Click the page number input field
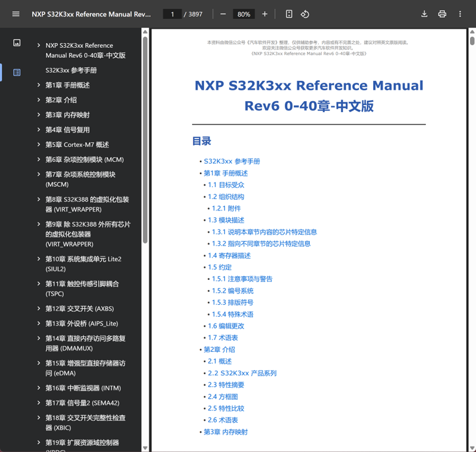This screenshot has width=476, height=452. tap(172, 14)
